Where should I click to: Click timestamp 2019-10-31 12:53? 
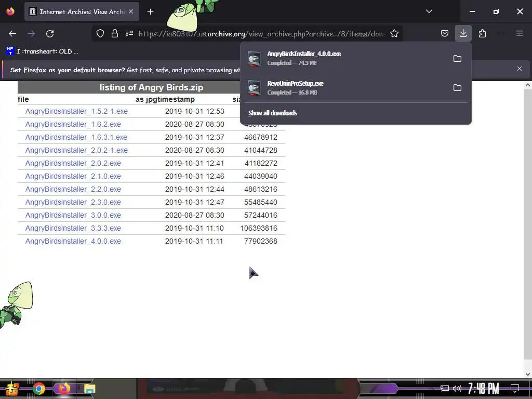point(195,111)
